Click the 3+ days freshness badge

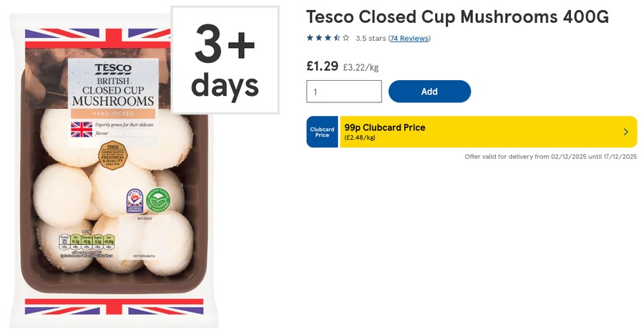(224, 61)
